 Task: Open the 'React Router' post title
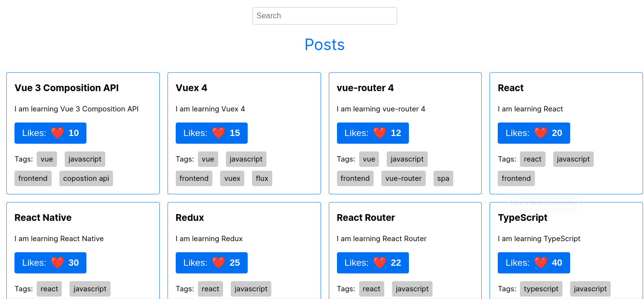[x=366, y=217]
